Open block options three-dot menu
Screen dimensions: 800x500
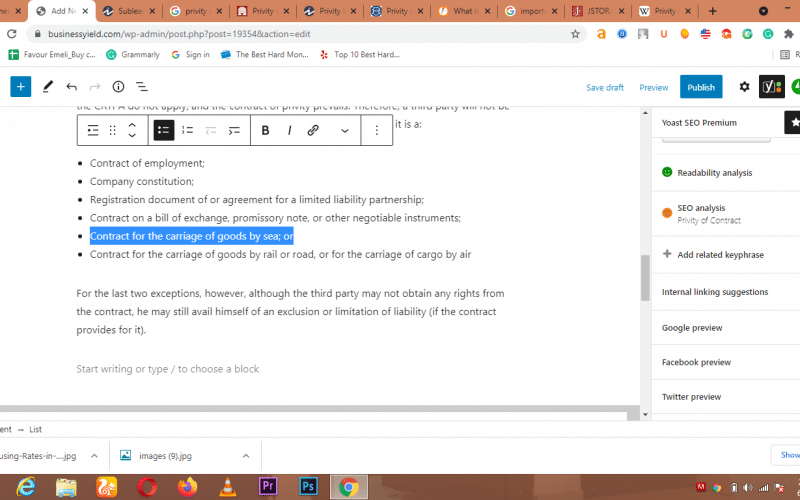click(376, 130)
